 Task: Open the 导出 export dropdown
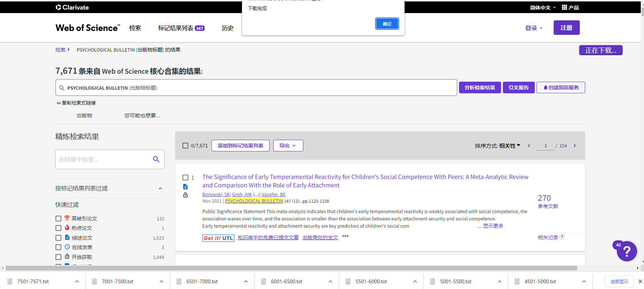click(288, 146)
